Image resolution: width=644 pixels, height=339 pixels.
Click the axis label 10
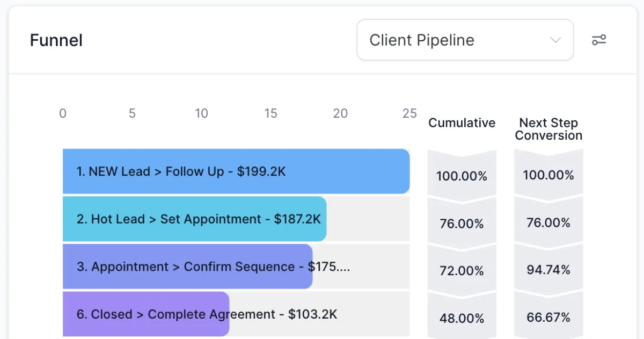click(x=201, y=113)
